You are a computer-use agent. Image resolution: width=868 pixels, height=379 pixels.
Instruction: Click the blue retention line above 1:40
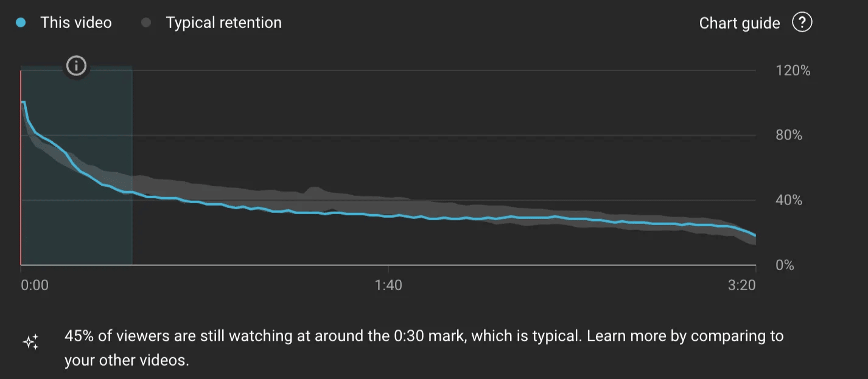click(388, 216)
